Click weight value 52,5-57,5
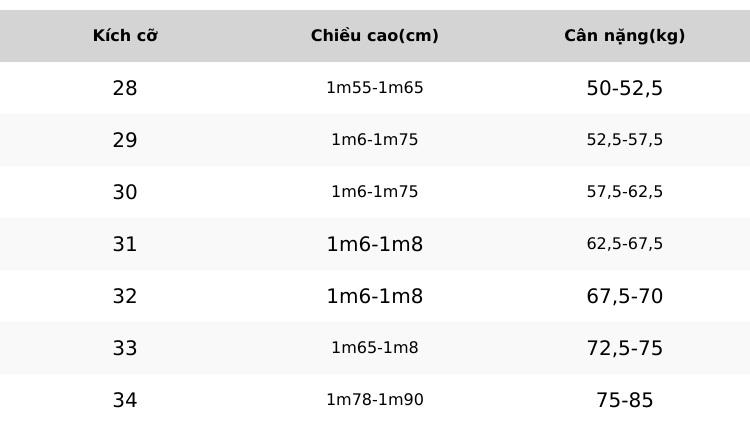The image size is (750, 426). (x=625, y=140)
